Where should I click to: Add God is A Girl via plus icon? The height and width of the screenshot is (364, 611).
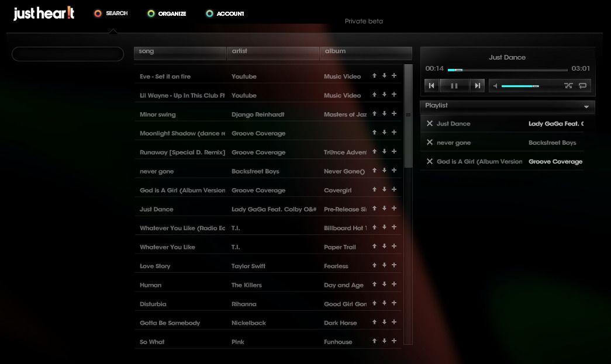pos(394,189)
